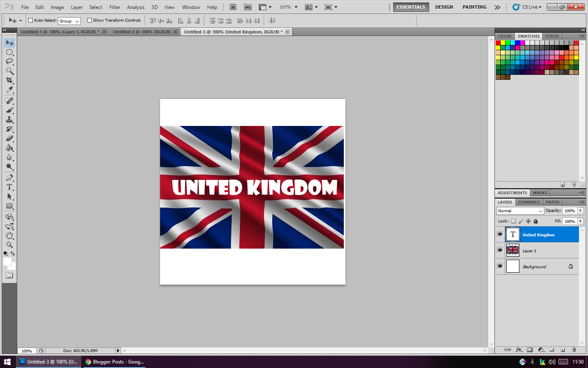Image resolution: width=588 pixels, height=368 pixels.
Task: Click the foreground color box
Action: coord(7,262)
